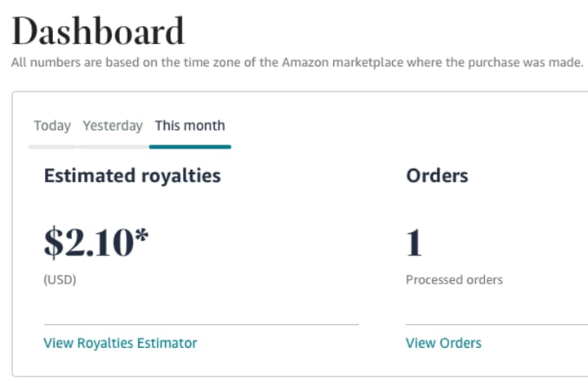Viewport: 588px width, 383px height.
Task: Click the grey underline beneath Today
Action: coord(52,147)
